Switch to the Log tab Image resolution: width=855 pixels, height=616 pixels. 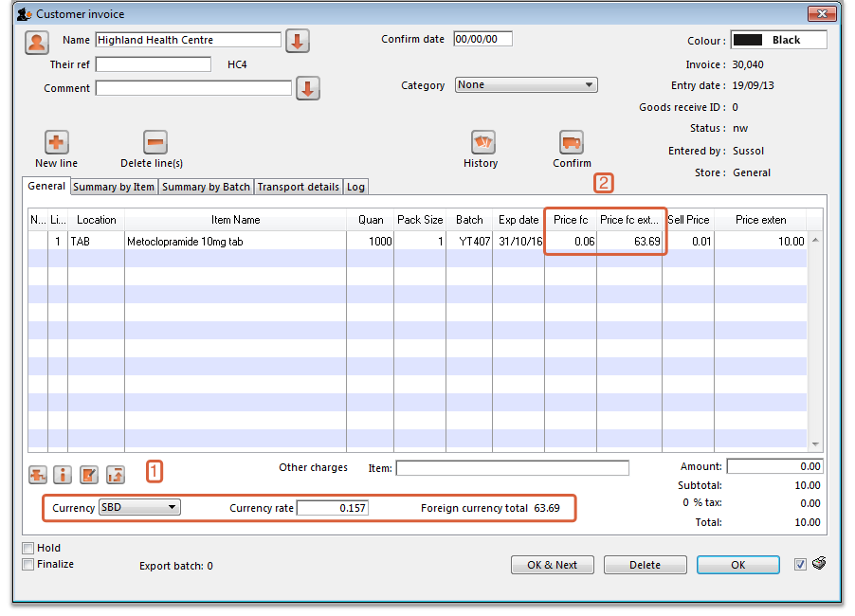[355, 187]
